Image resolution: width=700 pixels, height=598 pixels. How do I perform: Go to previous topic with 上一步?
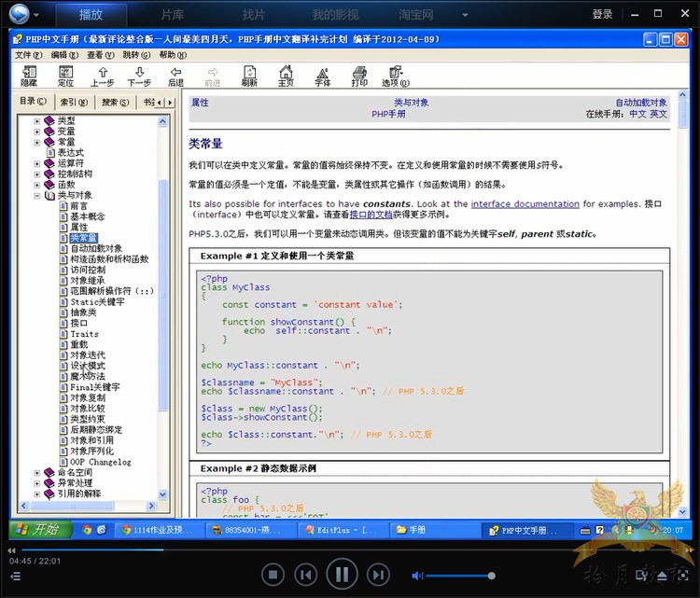pos(103,76)
